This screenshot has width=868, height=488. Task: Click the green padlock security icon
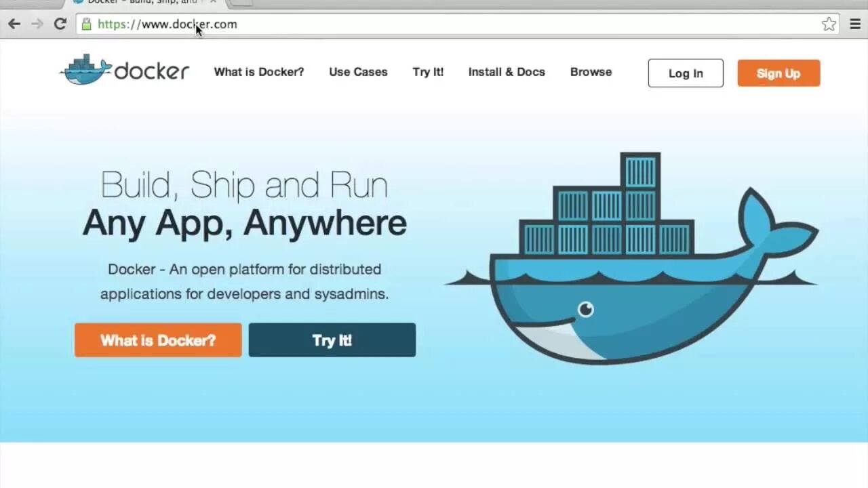coord(86,24)
